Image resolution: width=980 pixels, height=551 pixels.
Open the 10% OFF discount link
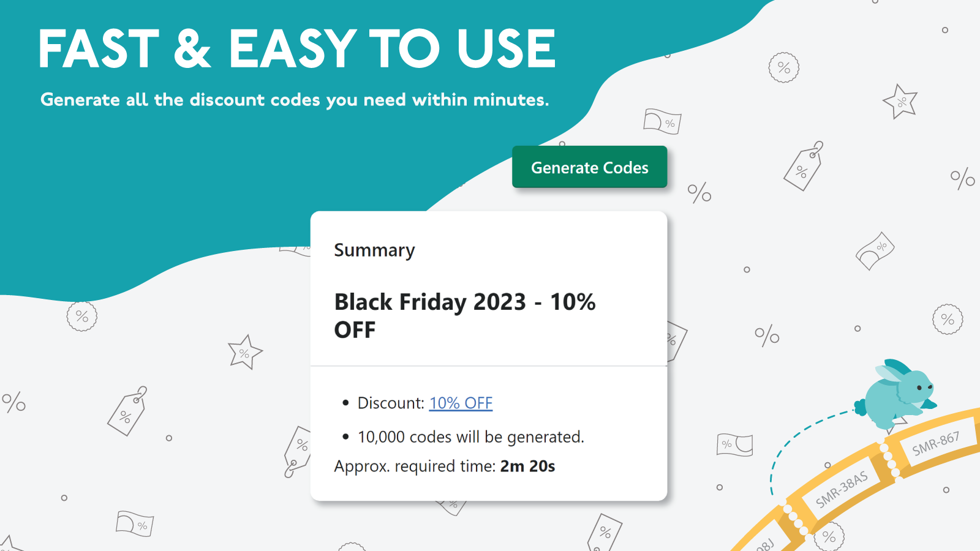pyautogui.click(x=461, y=403)
